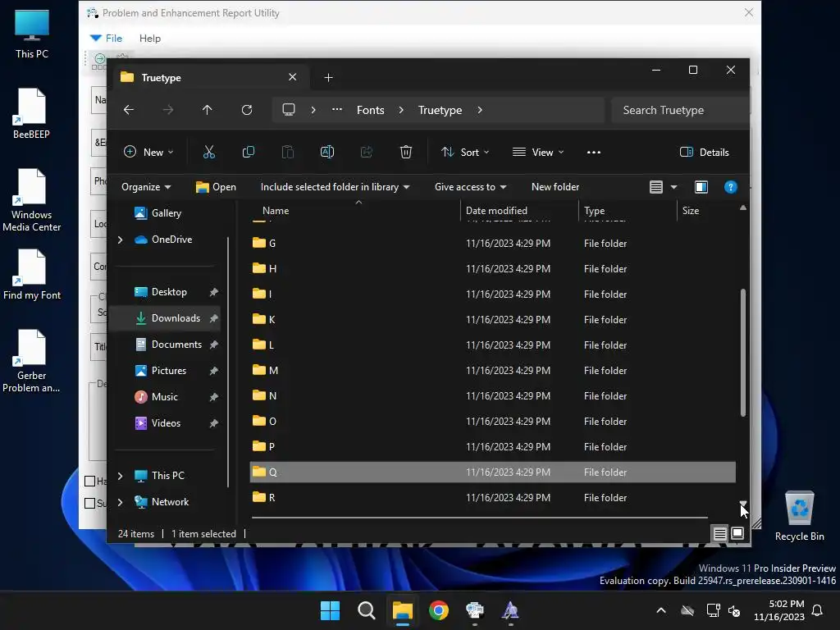
Task: Select Find my Font desktop shortcut
Action: click(32, 274)
